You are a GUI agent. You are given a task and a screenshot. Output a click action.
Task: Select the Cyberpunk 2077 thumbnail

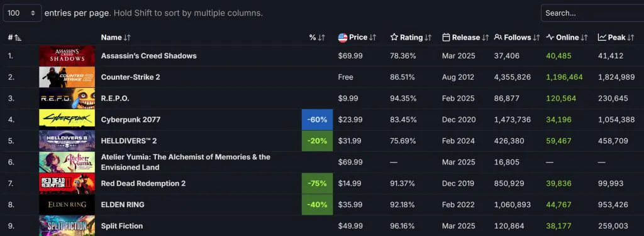(67, 119)
